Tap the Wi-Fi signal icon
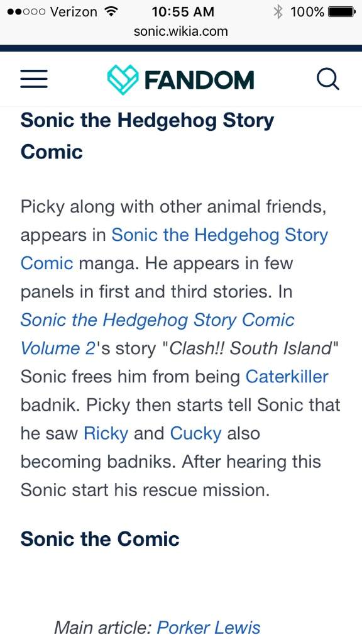362x644 pixels. click(x=110, y=11)
